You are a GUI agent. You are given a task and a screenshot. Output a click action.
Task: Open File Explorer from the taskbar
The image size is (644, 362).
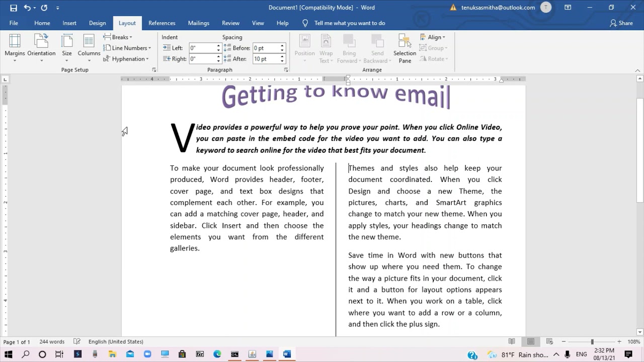pyautogui.click(x=112, y=354)
